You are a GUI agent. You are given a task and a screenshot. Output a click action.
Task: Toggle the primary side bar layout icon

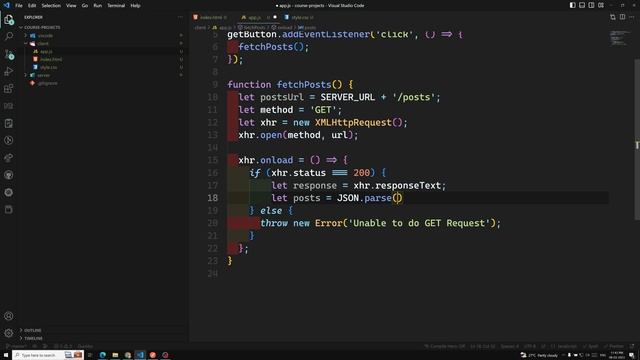click(x=573, y=5)
